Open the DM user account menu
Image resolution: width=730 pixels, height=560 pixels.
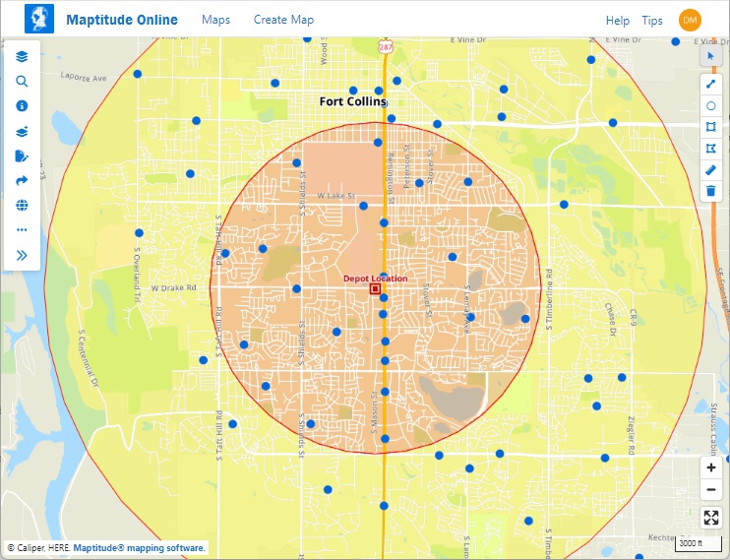pos(690,20)
